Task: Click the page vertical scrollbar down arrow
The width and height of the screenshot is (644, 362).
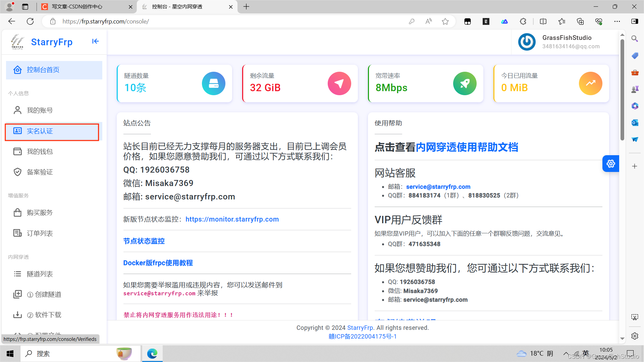Action: point(622,339)
